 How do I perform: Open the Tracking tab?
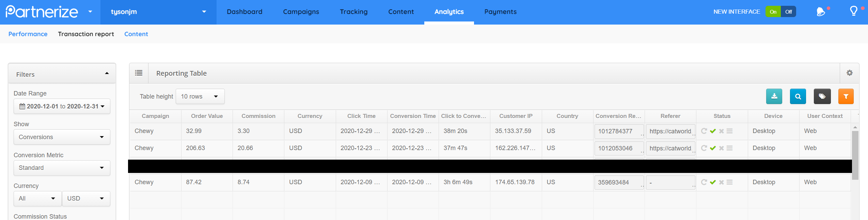coord(354,12)
